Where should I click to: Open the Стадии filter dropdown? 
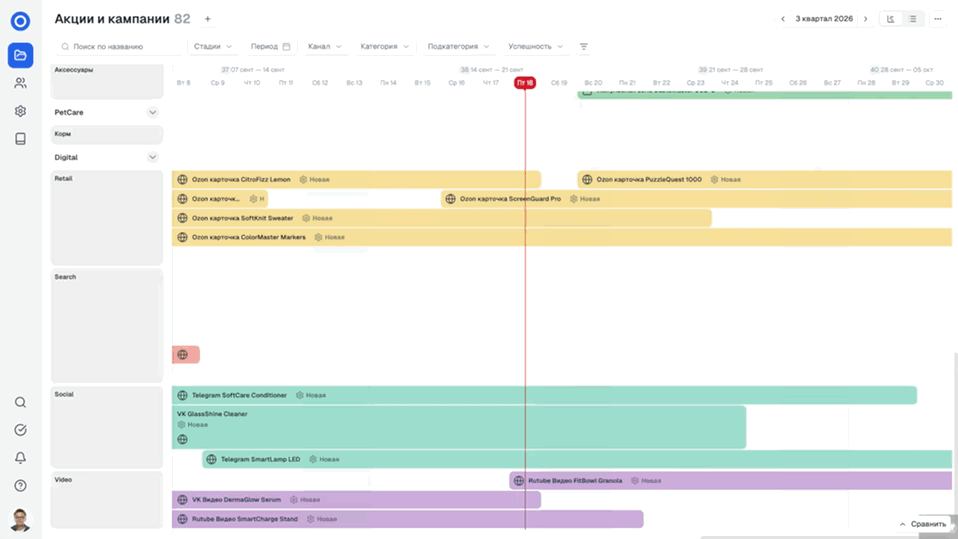click(213, 46)
